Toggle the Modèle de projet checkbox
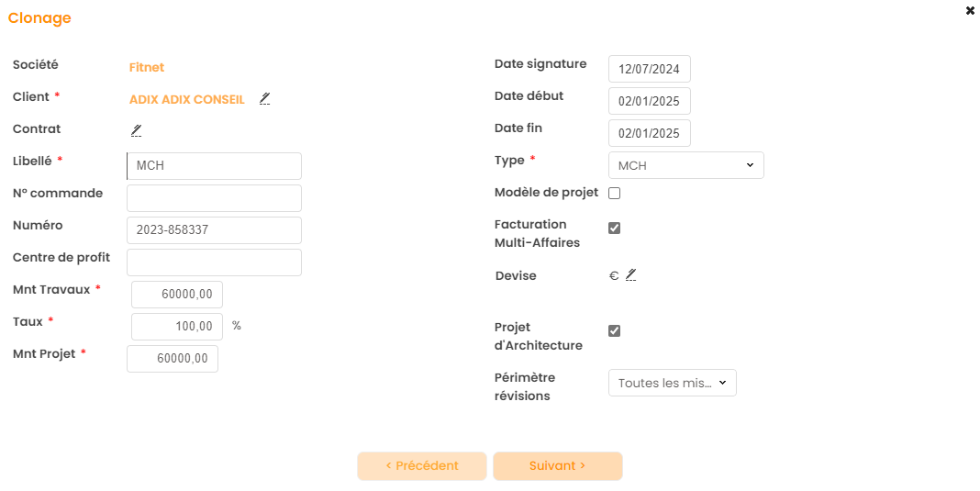The height and width of the screenshot is (491, 980). click(x=615, y=194)
